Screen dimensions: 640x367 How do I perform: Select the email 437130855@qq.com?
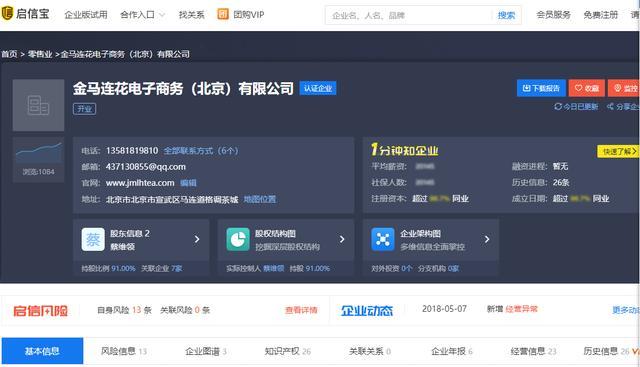pyautogui.click(x=146, y=167)
